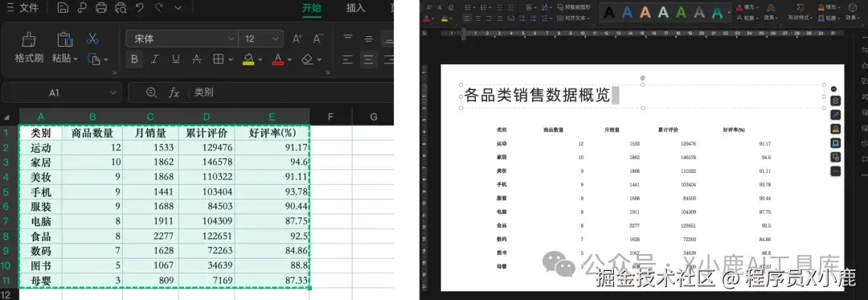The image size is (868, 300).
Task: Apply yellow fill color in spreadsheet
Action: coord(248,60)
